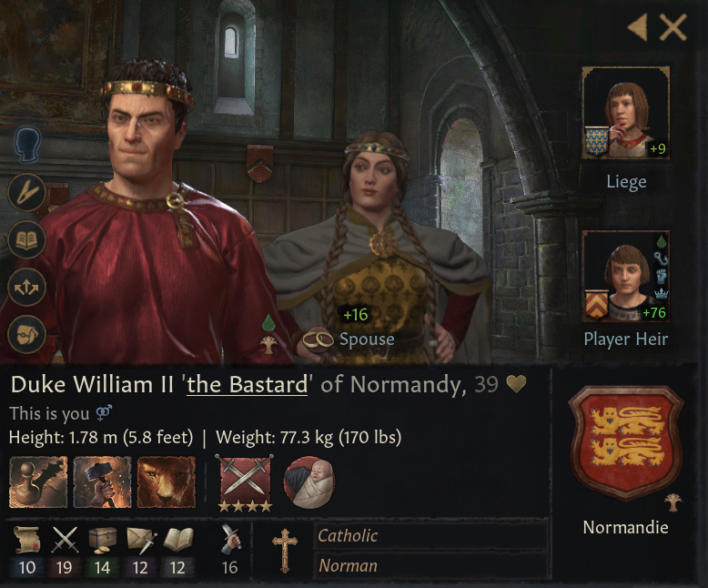708x588 pixels.
Task: Click the three-arrows icon on the left
Action: 27,287
